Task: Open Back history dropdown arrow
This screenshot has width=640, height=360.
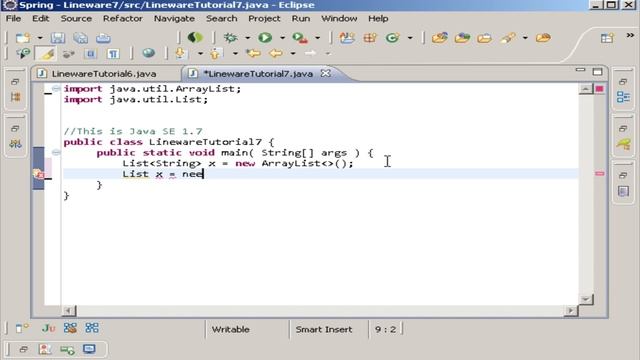Action: pos(293,53)
